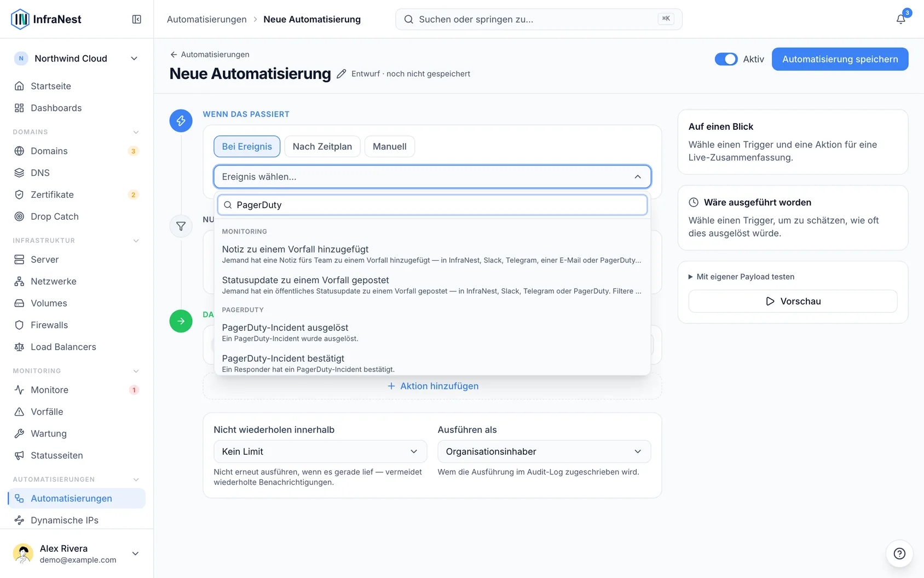Open DNS from the sidebar
This screenshot has height=578, width=924.
pyautogui.click(x=77, y=173)
